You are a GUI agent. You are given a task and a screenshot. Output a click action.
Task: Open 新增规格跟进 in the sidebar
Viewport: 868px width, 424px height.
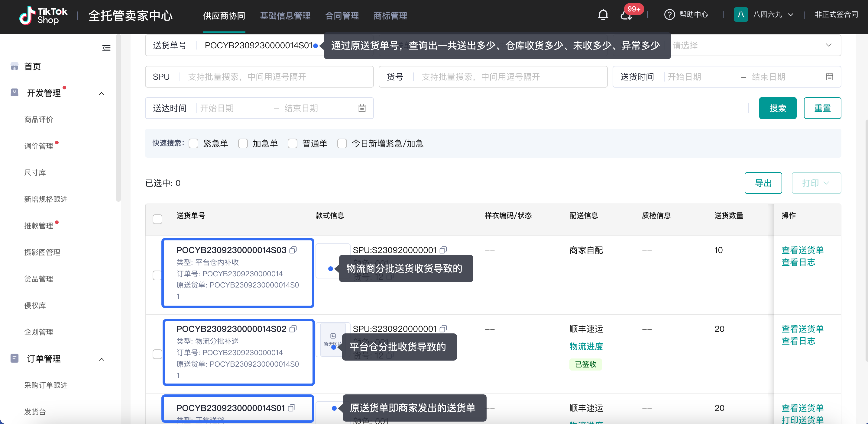(x=46, y=199)
